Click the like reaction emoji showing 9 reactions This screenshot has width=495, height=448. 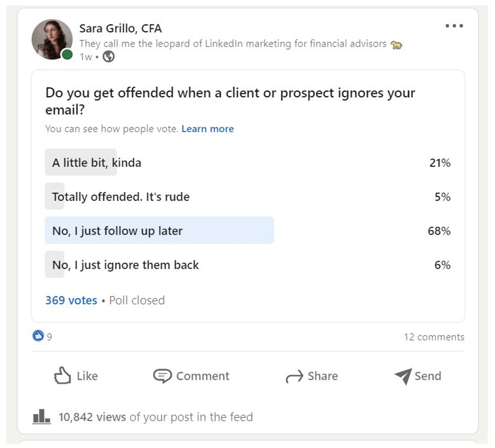(x=37, y=336)
